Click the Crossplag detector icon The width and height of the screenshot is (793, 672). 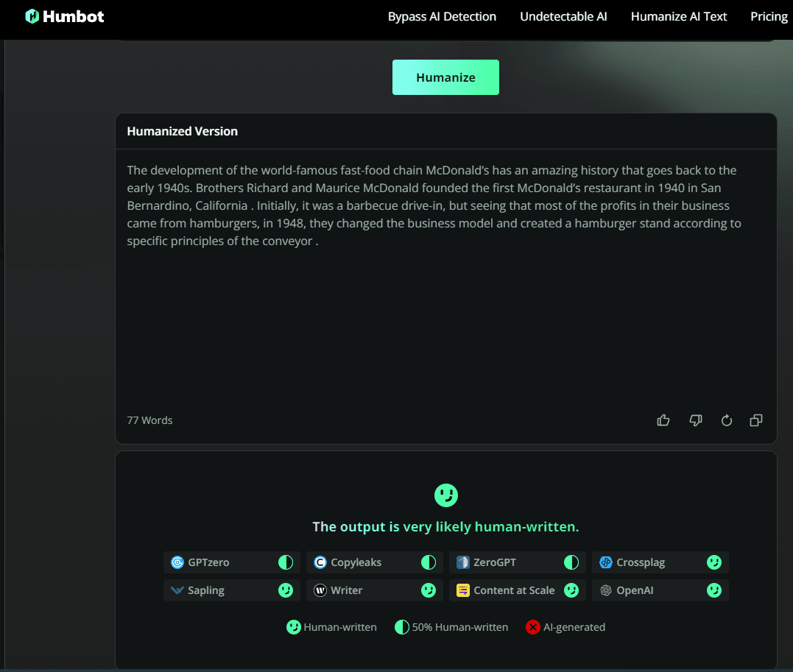point(606,562)
